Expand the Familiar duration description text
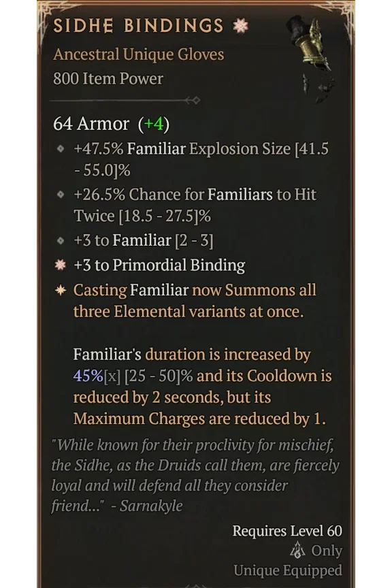The width and height of the screenshot is (392, 588). pyautogui.click(x=197, y=386)
